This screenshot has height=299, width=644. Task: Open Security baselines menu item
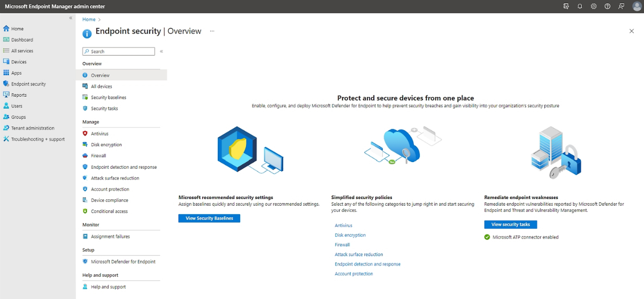point(108,98)
